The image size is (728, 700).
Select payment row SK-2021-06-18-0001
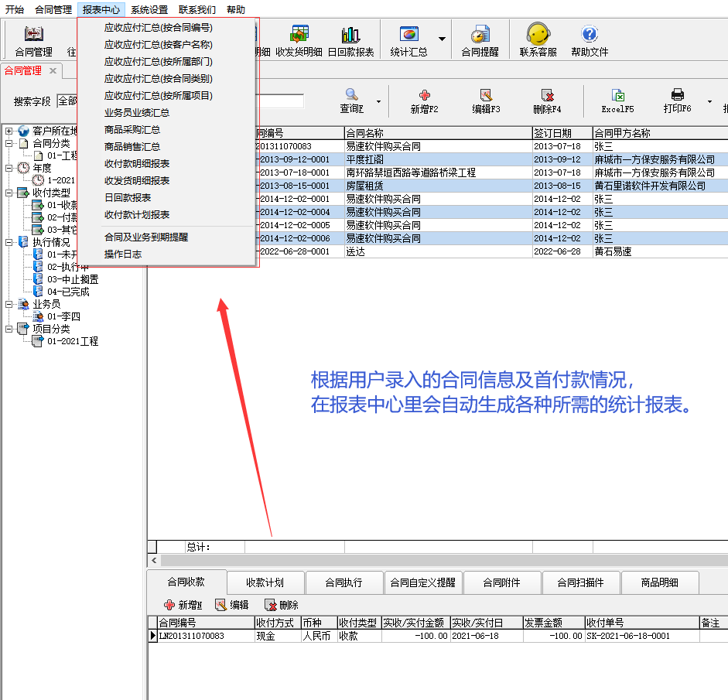438,636
